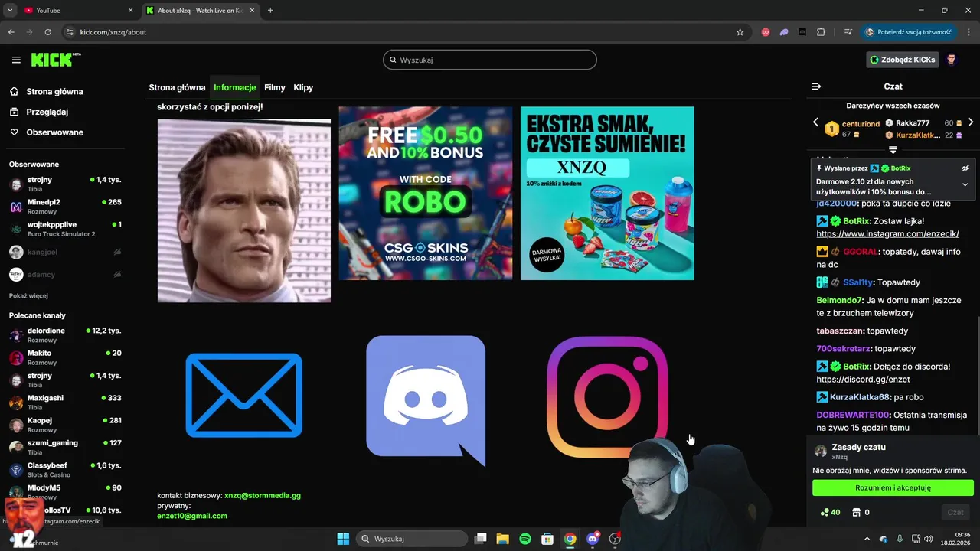Switch to the Strona główna channel tab

(177, 87)
